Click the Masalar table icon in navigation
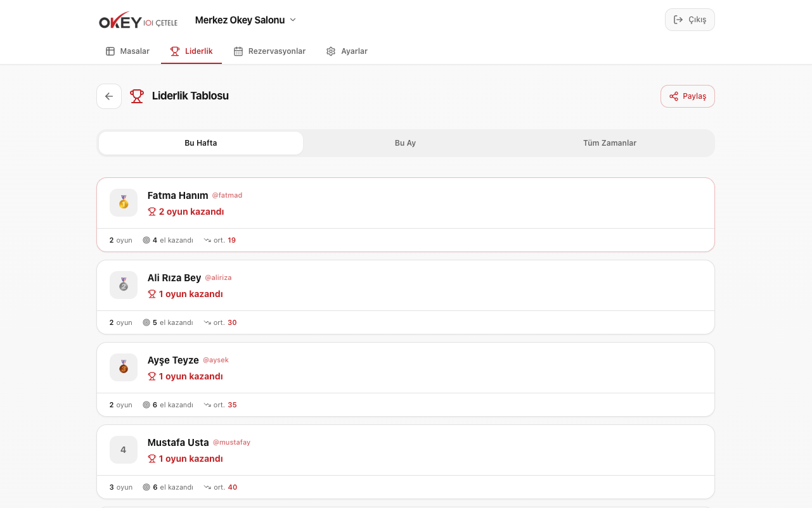This screenshot has width=812, height=508. click(x=110, y=51)
